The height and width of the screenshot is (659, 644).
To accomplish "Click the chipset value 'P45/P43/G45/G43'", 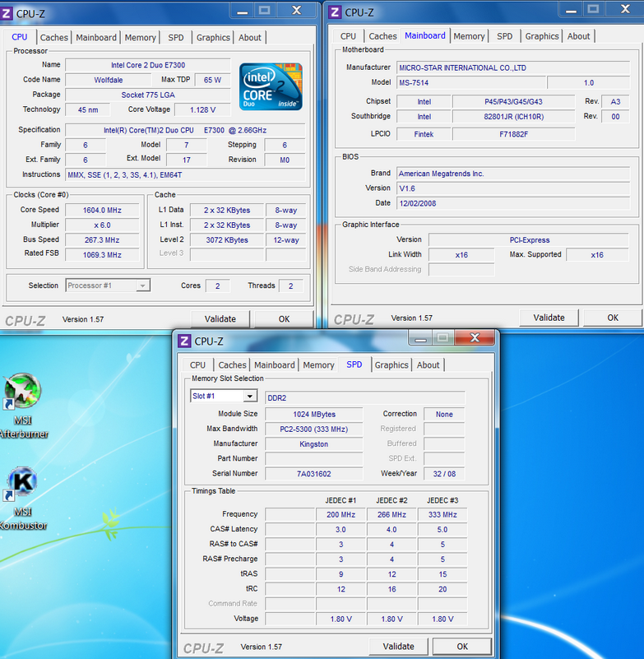I will point(513,102).
